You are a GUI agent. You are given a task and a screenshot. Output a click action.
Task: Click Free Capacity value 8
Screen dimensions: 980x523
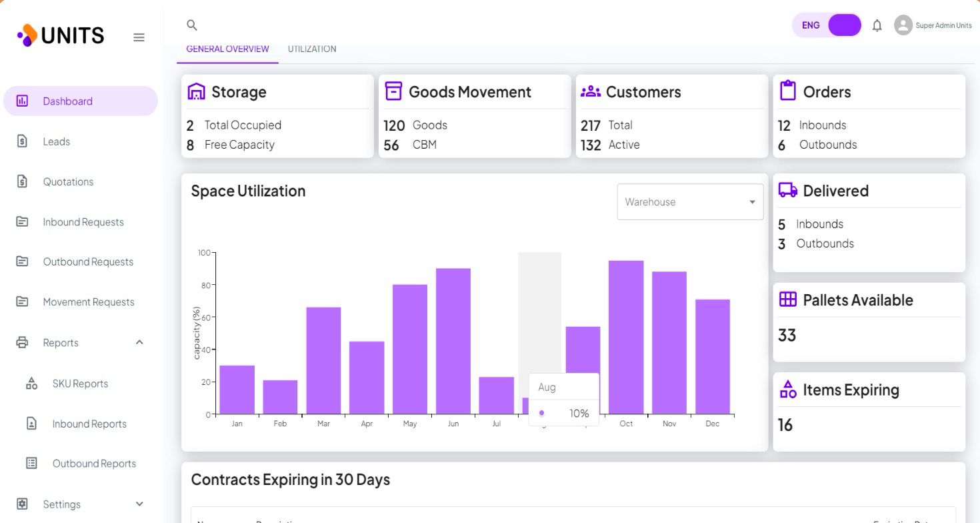[190, 145]
